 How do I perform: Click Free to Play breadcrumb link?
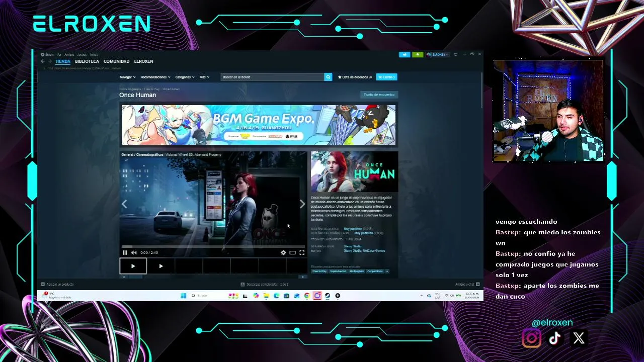click(151, 89)
